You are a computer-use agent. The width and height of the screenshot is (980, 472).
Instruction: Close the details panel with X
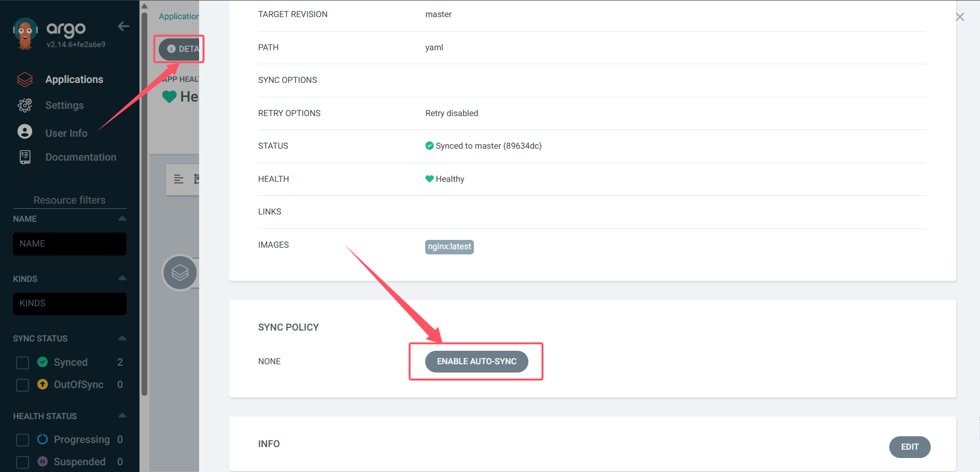[x=960, y=17]
